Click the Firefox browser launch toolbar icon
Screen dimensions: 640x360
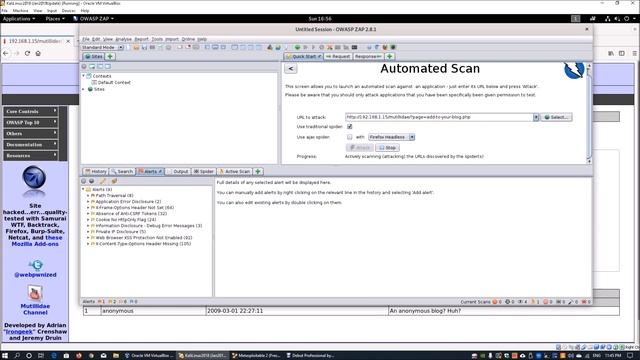(x=384, y=47)
